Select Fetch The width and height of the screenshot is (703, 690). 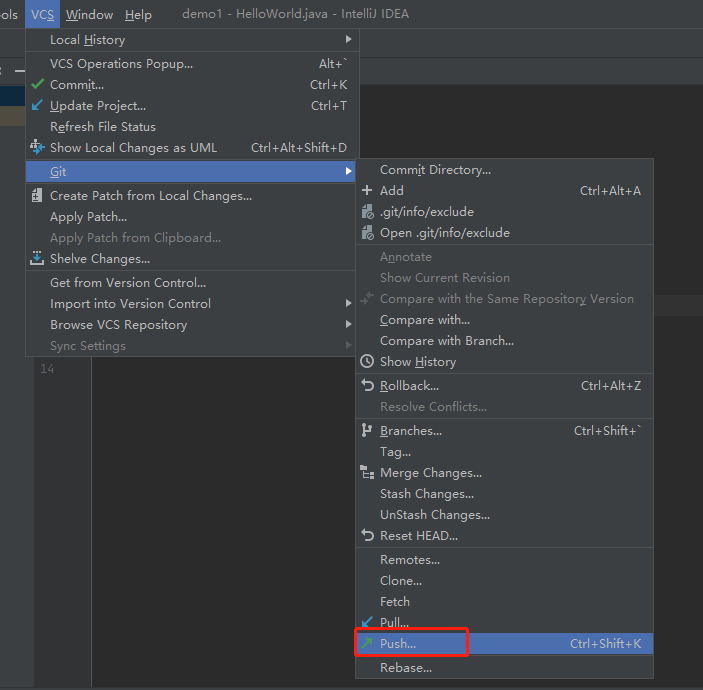tap(504, 602)
